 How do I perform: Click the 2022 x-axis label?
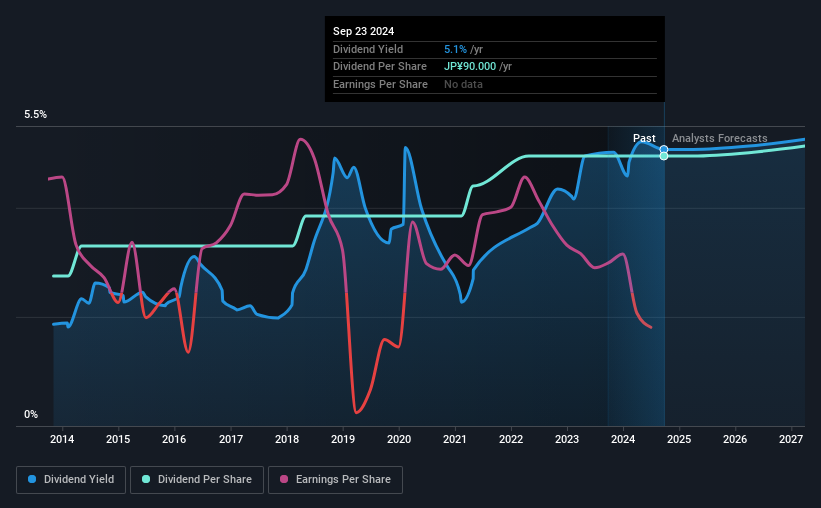point(511,439)
